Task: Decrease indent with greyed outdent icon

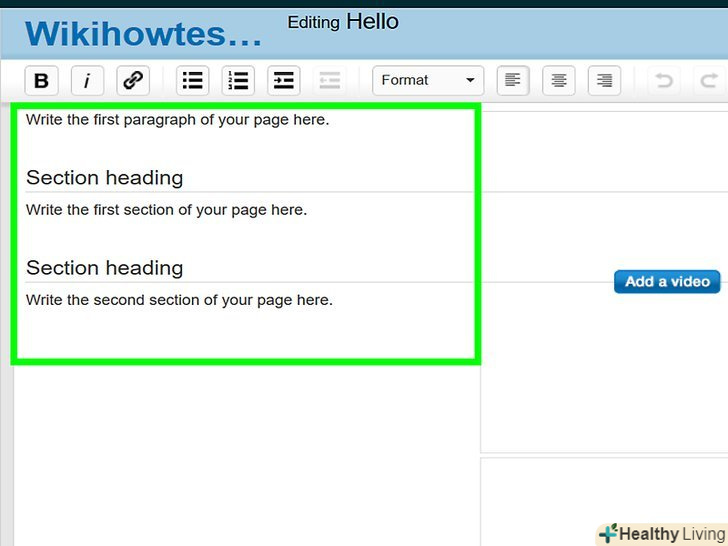Action: point(330,81)
